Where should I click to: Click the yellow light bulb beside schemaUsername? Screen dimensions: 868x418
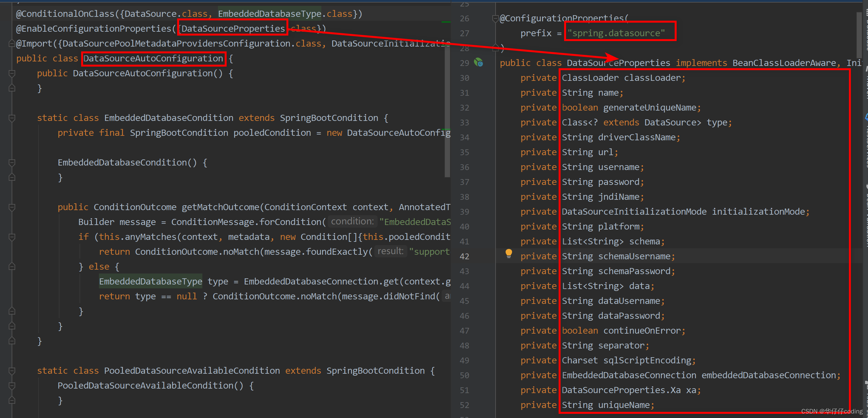pyautogui.click(x=509, y=254)
